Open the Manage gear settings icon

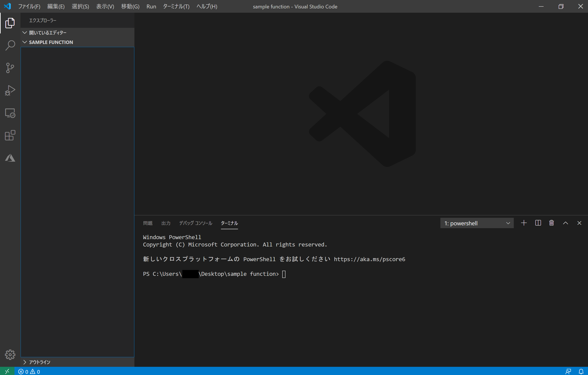click(x=10, y=354)
